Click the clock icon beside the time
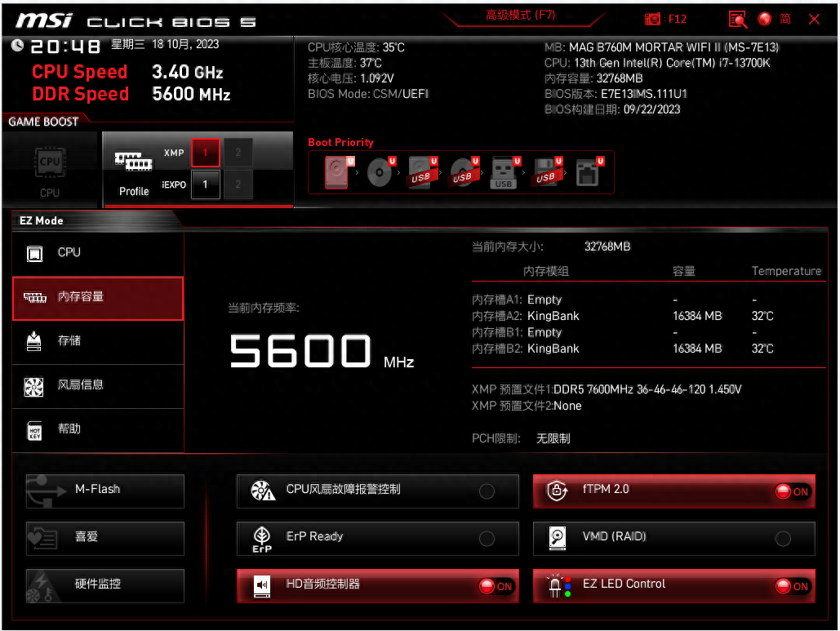Screen dimensions: 840x631 [18, 46]
